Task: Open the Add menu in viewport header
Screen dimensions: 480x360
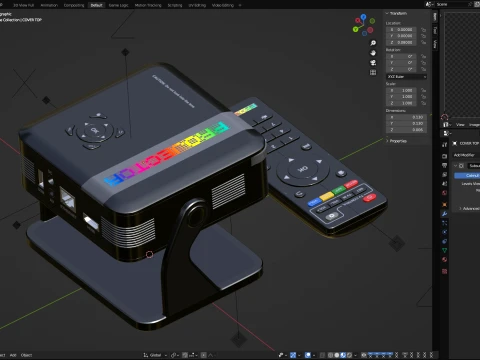Action: 13,355
